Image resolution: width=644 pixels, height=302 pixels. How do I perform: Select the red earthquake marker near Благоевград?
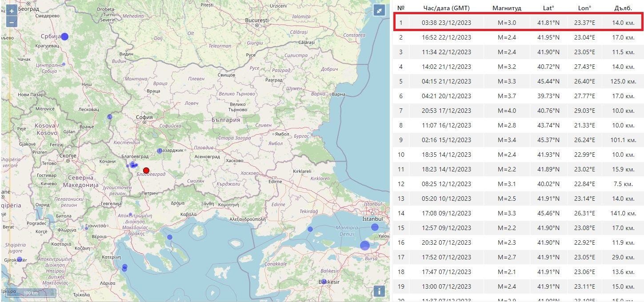coord(146,170)
